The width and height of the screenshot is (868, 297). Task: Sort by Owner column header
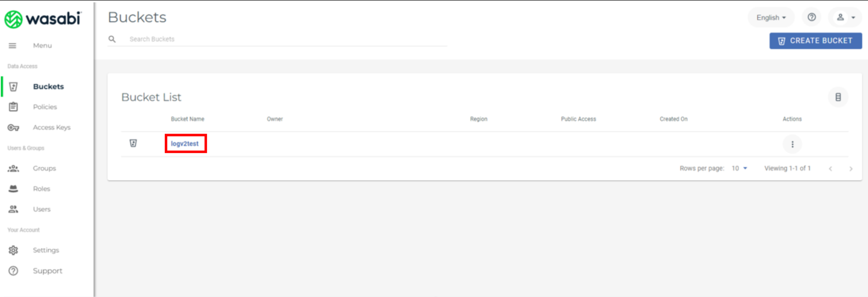coord(275,119)
